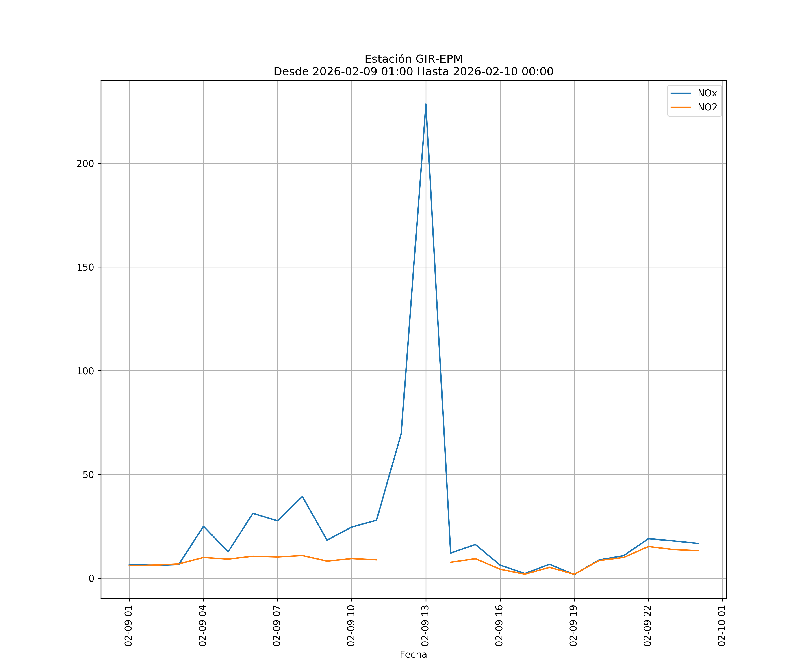Image resolution: width=807 pixels, height=672 pixels.
Task: Click the 02-10 01 x-axis tick label
Action: (722, 626)
